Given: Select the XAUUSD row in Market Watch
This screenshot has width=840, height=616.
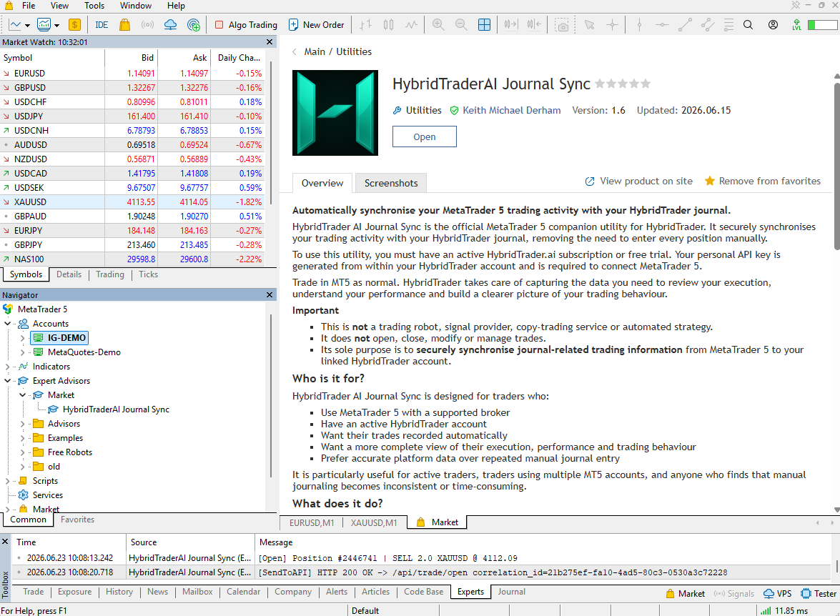Looking at the screenshot, I should point(133,202).
